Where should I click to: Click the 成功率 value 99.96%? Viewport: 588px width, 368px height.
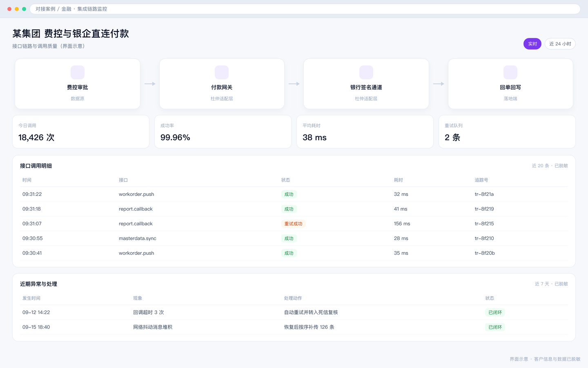175,137
